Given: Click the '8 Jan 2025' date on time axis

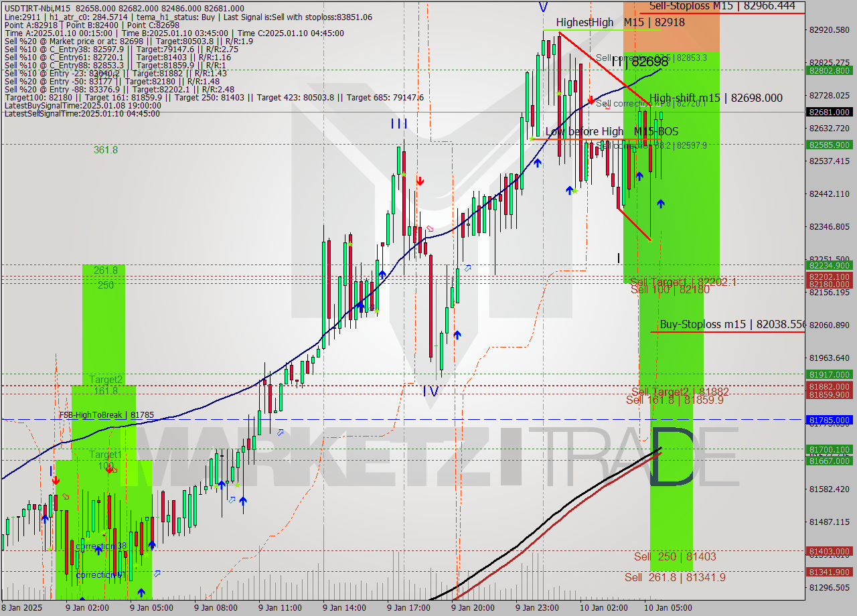Looking at the screenshot, I should tap(22, 608).
